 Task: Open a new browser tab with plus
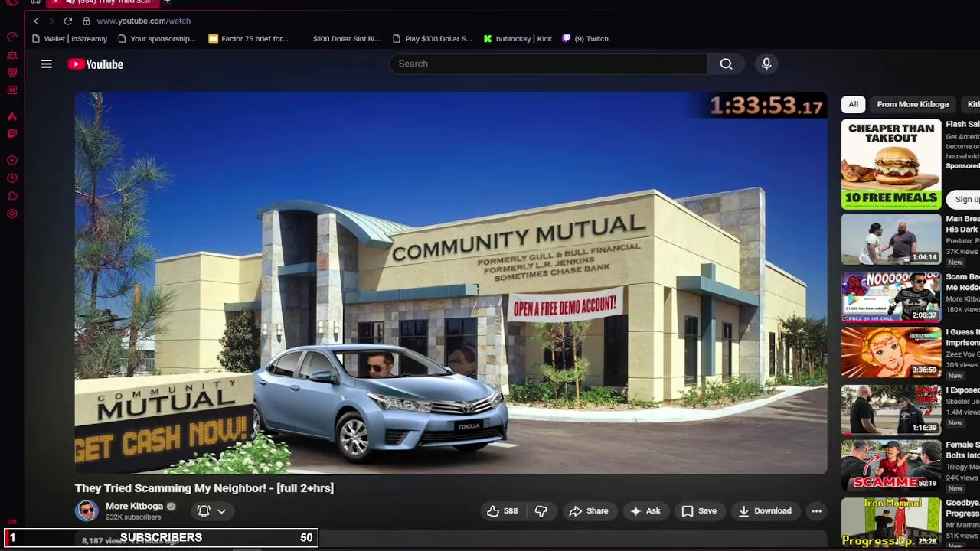tap(167, 2)
